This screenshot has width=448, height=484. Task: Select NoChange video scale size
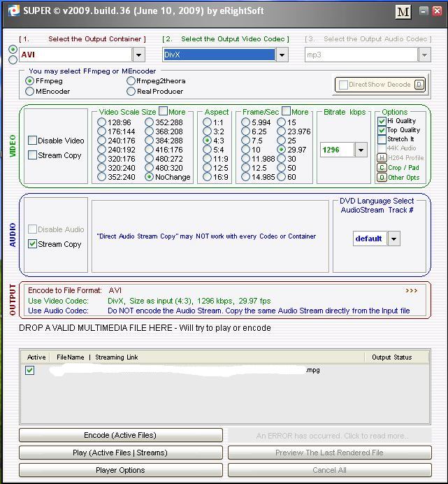coord(149,177)
